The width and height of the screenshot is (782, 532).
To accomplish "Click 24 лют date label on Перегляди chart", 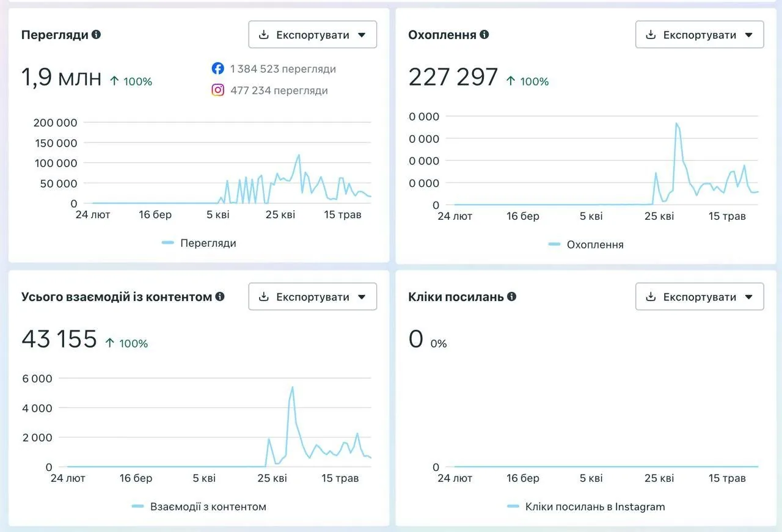I will pos(93,214).
